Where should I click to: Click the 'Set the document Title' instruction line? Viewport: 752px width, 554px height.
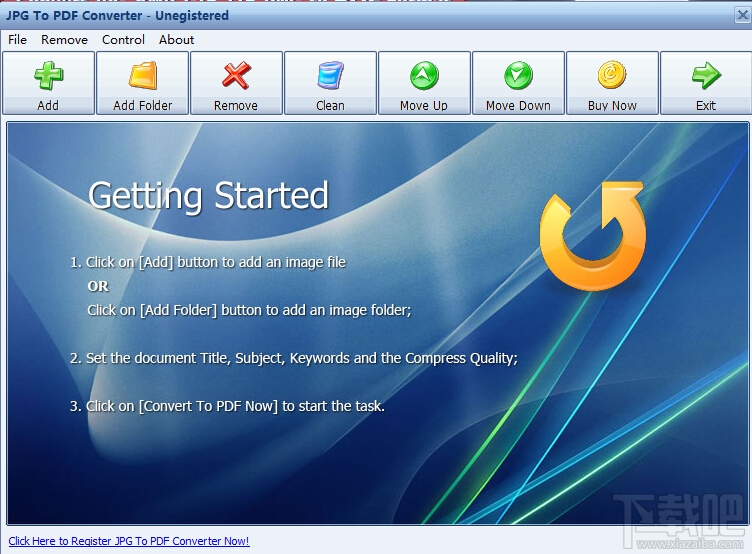(294, 358)
